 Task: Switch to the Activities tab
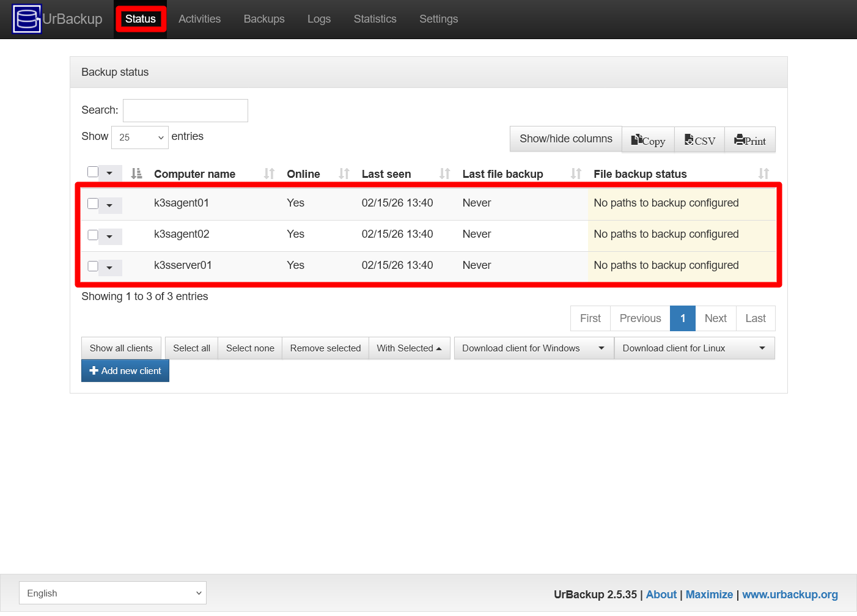click(x=199, y=19)
